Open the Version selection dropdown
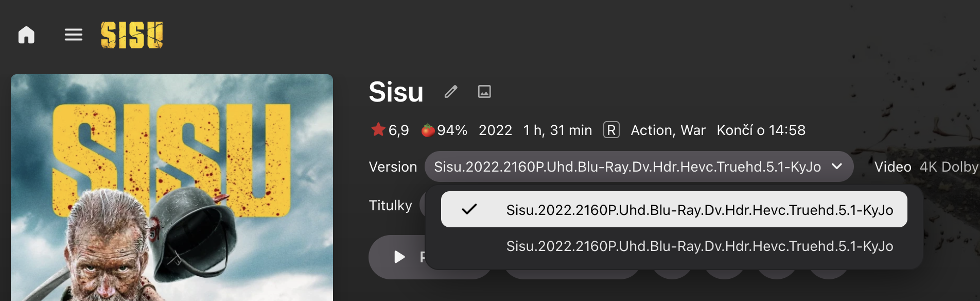 click(x=638, y=166)
